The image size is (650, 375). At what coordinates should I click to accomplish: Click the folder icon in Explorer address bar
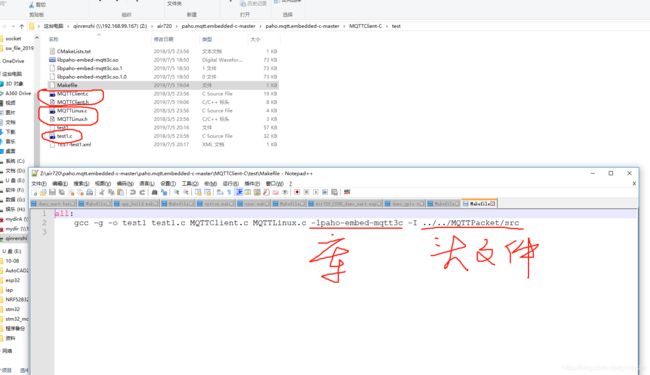coord(32,26)
